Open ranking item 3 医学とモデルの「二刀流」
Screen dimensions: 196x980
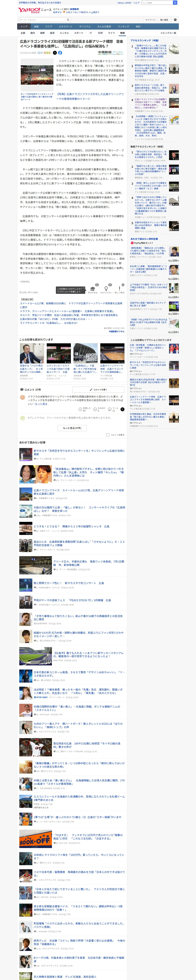151,88
